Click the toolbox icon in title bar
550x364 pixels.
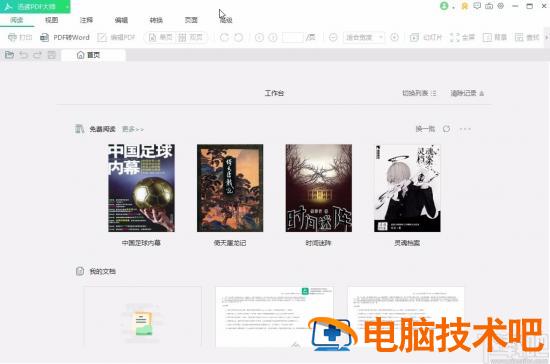click(x=489, y=6)
